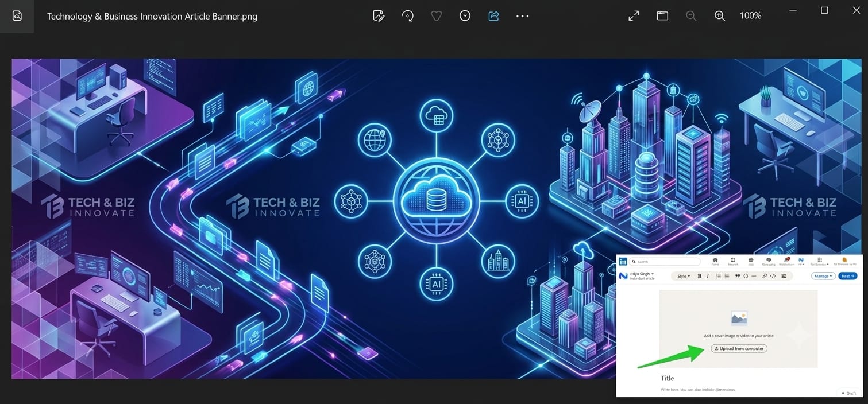The width and height of the screenshot is (868, 404).
Task: Click the LinkedIn Search field in the inset
Action: click(665, 262)
